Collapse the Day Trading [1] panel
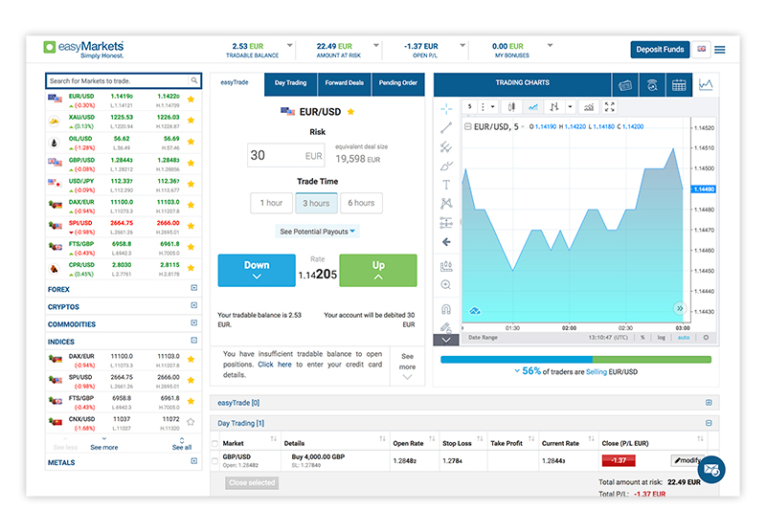Image resolution: width=766 pixels, height=532 pixels. [709, 423]
